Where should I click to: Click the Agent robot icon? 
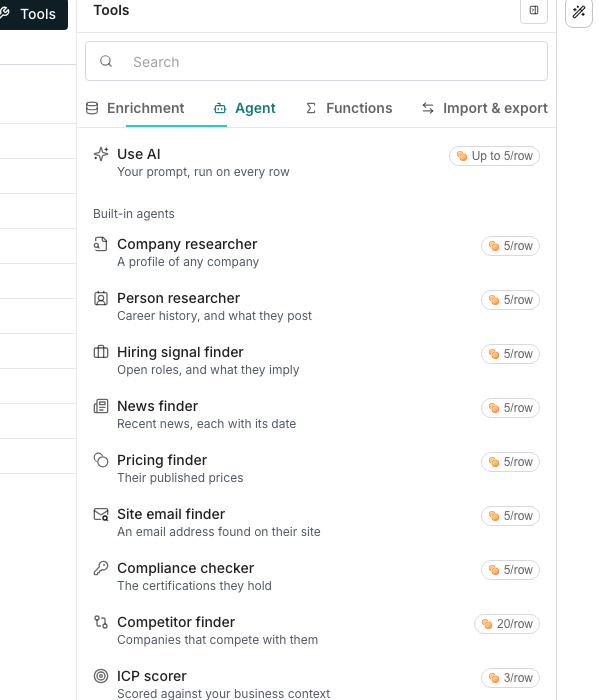click(220, 108)
